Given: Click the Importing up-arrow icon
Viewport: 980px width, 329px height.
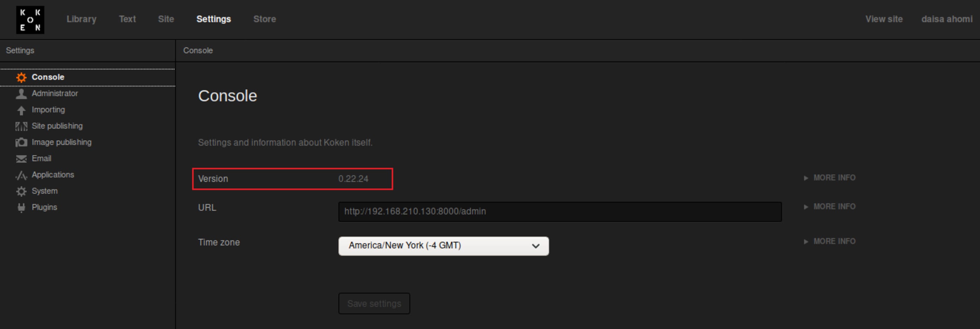Looking at the screenshot, I should point(21,110).
